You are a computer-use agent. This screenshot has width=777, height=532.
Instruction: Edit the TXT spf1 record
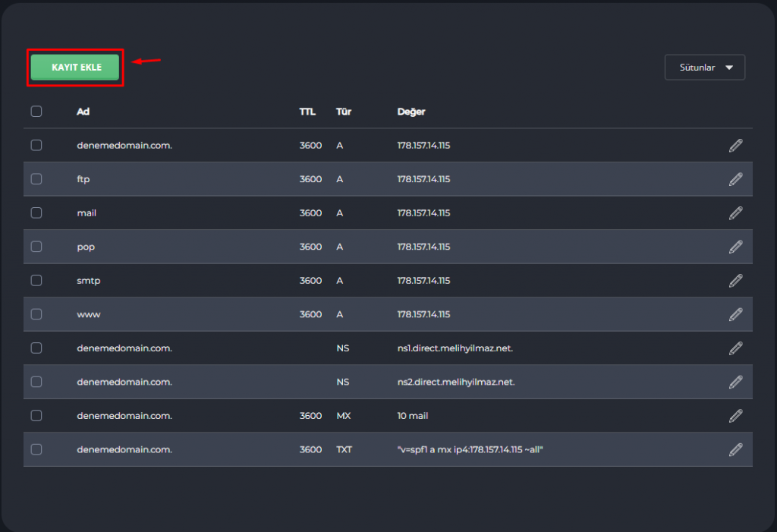(735, 449)
